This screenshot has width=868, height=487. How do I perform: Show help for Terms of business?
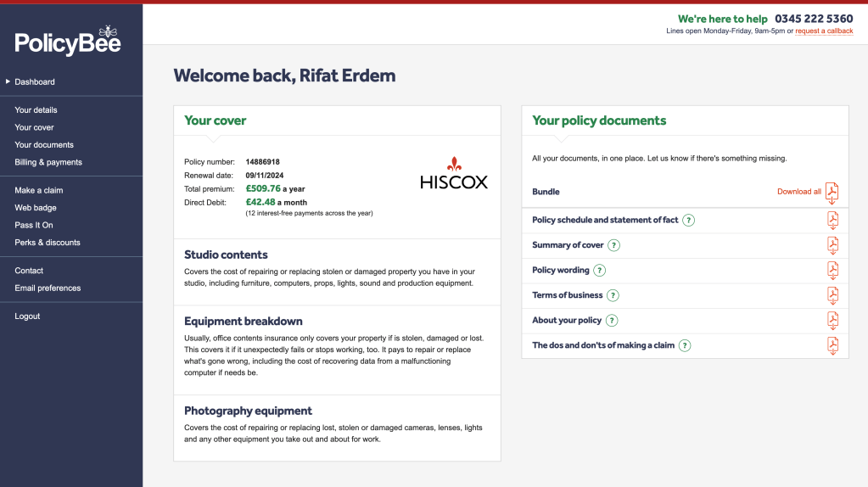[613, 295]
